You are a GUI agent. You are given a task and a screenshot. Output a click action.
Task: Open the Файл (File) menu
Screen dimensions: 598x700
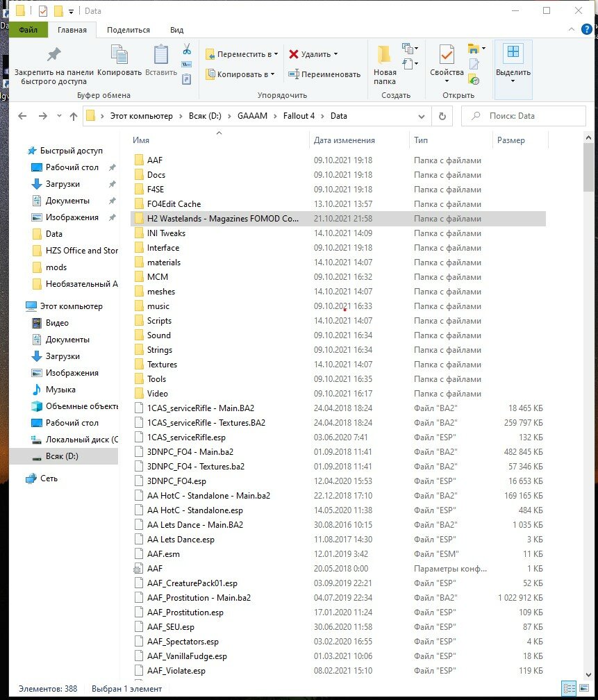point(28,30)
